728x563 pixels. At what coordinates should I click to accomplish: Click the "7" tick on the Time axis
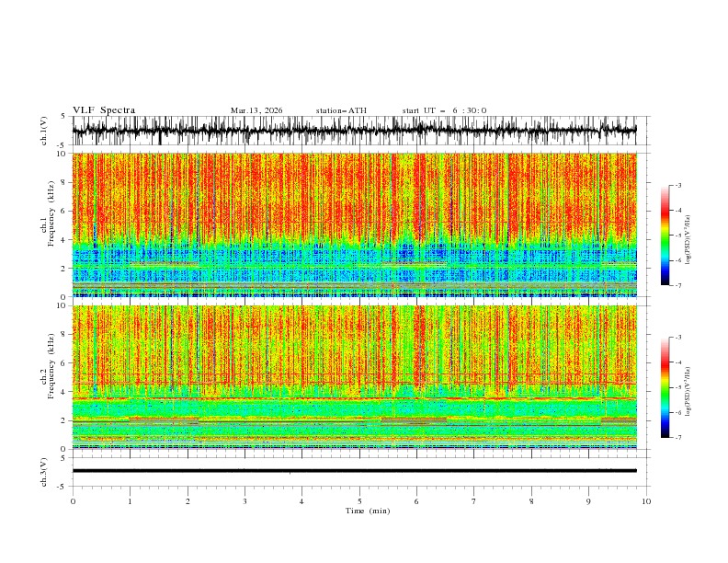(474, 501)
